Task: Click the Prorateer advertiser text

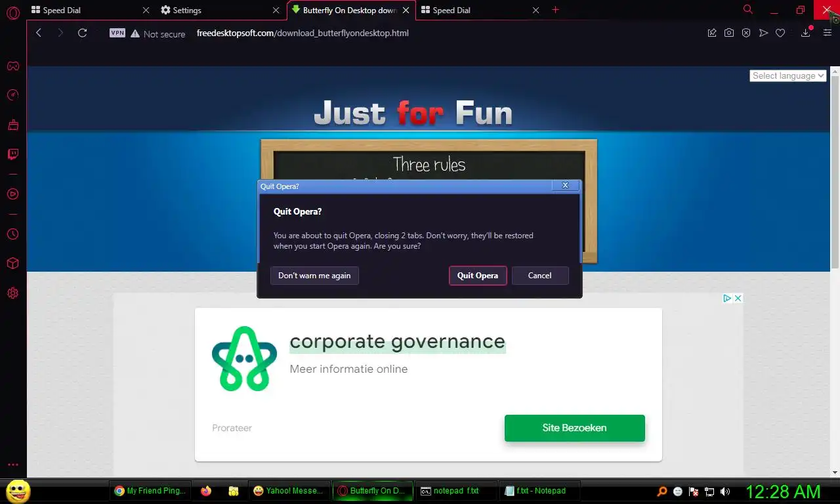Action: click(232, 428)
